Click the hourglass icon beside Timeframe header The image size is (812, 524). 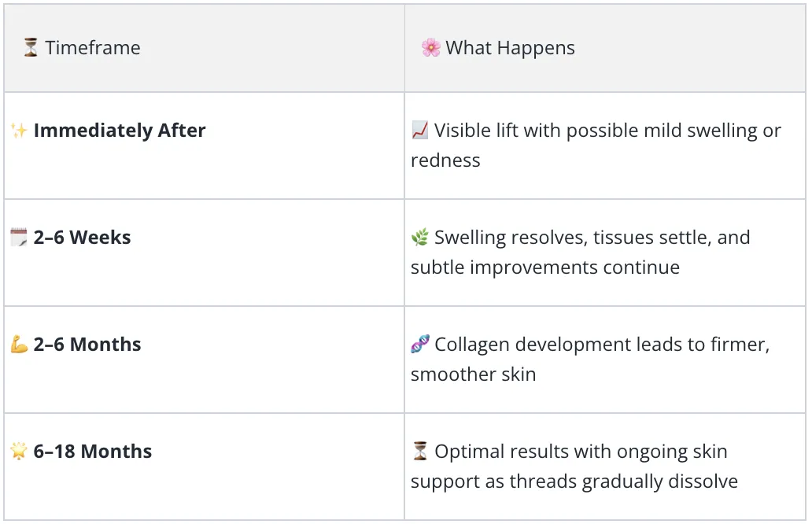(31, 47)
